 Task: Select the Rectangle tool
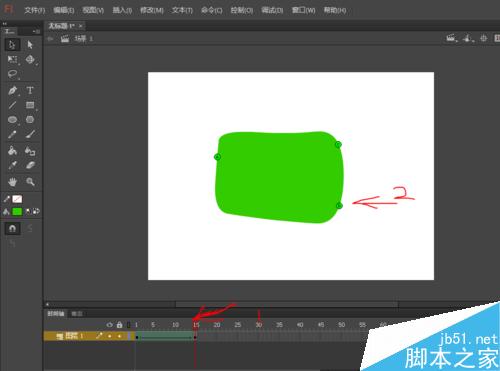point(30,105)
